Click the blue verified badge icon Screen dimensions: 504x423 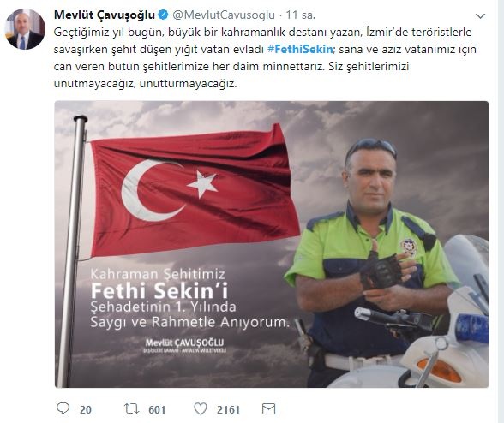point(163,15)
